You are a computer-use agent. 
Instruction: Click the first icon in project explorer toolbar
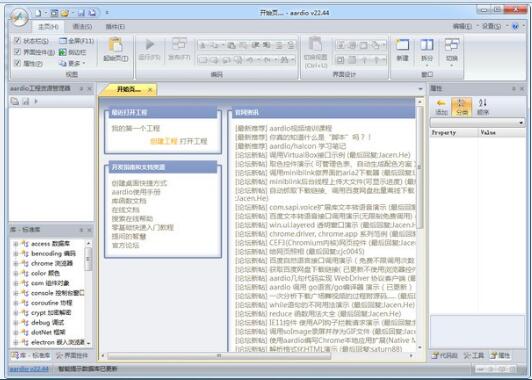tap(15, 101)
